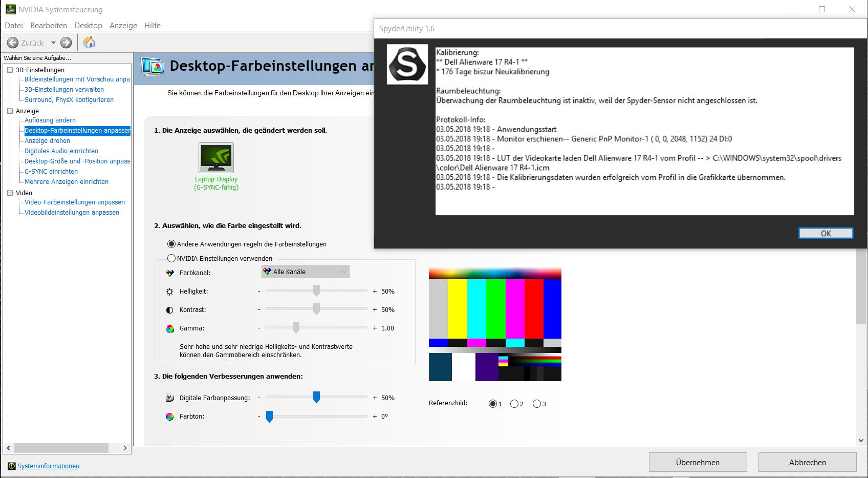Click OK in SpyderUtility dialog
The width and height of the screenshot is (868, 478).
tap(826, 233)
